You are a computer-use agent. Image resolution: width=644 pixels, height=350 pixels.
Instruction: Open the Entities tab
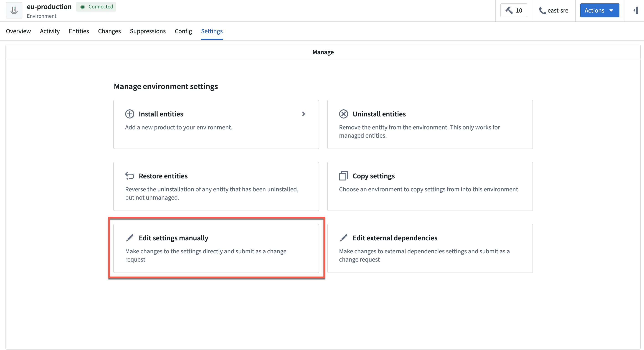(79, 31)
